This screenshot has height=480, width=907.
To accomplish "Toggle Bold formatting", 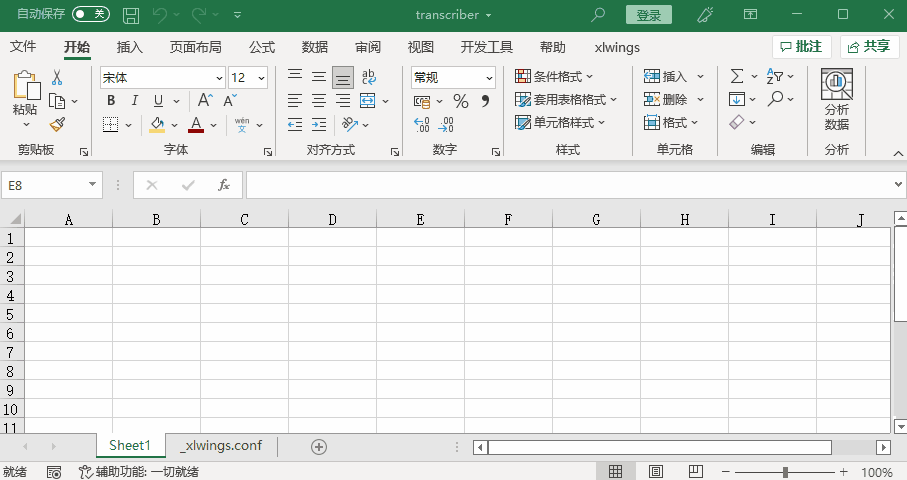I will 111,101.
